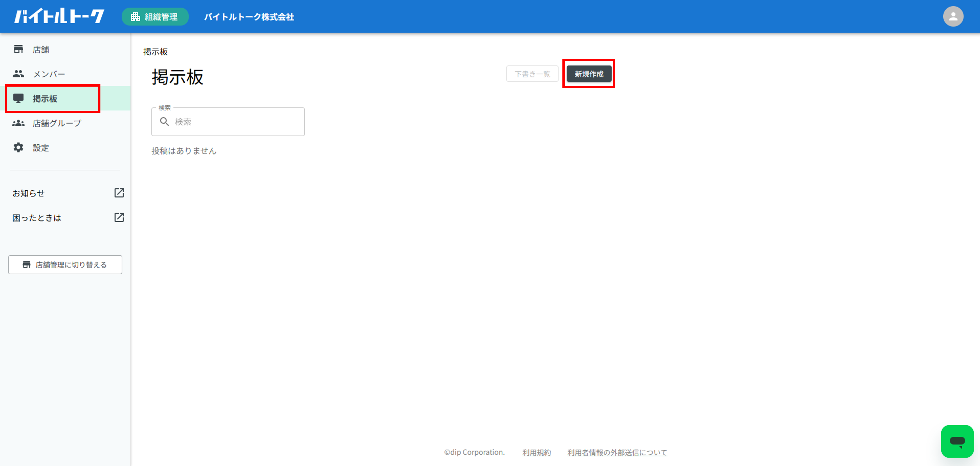This screenshot has height=466, width=980.
Task: Click the monitor icon next to 掲示板
Action: click(x=18, y=98)
